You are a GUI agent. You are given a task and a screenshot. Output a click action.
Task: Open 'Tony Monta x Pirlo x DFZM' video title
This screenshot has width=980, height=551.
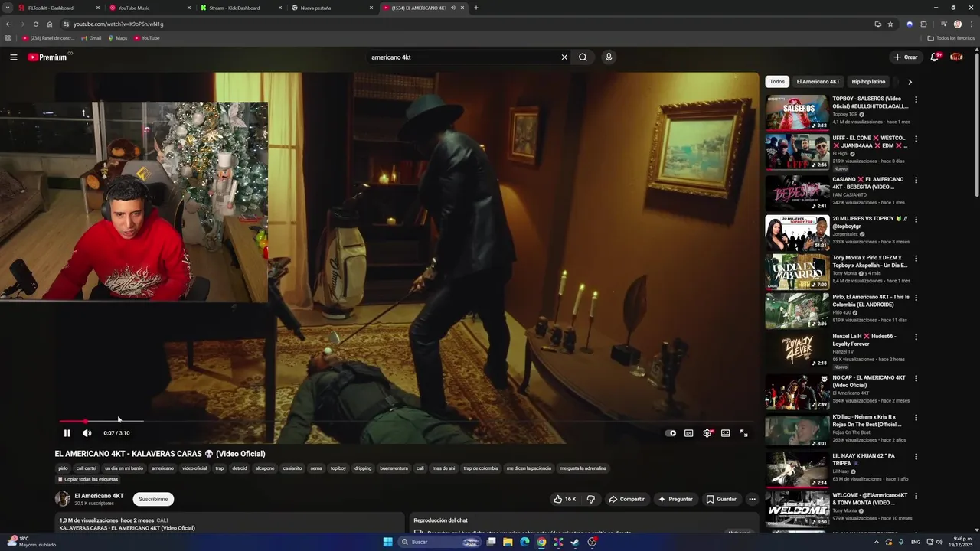[x=870, y=262]
